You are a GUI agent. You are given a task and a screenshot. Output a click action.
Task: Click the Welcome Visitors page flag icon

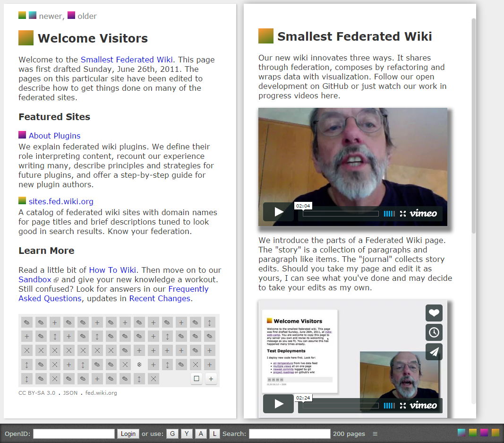(x=26, y=38)
